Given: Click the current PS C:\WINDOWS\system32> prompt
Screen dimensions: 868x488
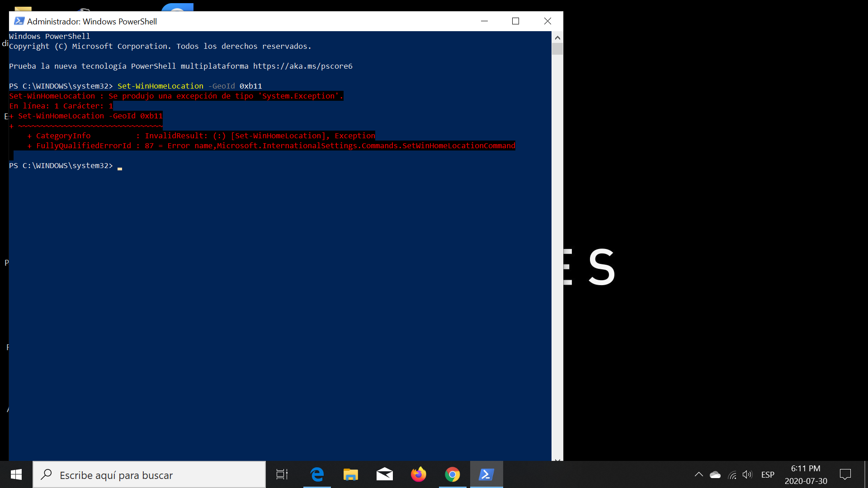Looking at the screenshot, I should coord(61,165).
